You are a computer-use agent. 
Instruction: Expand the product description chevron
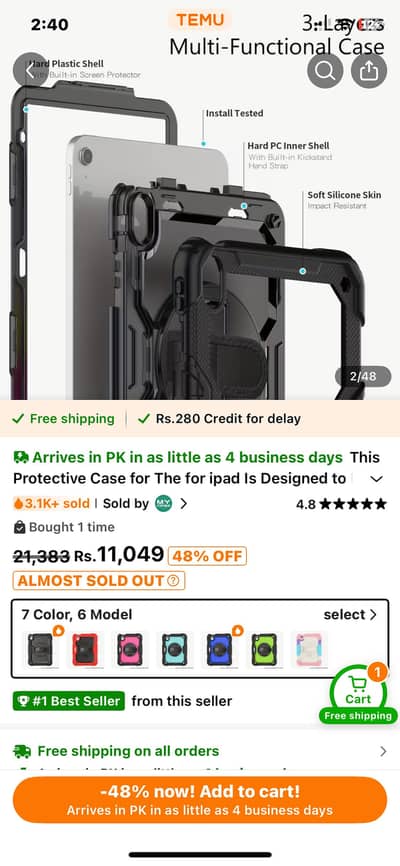(x=376, y=479)
